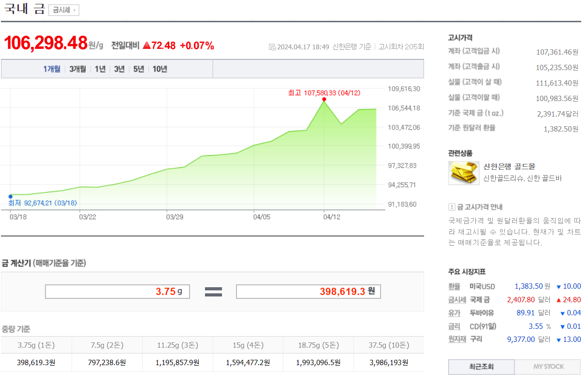Click the 1,382.50원 base exchange rate value
The image size is (588, 383).
point(561,129)
